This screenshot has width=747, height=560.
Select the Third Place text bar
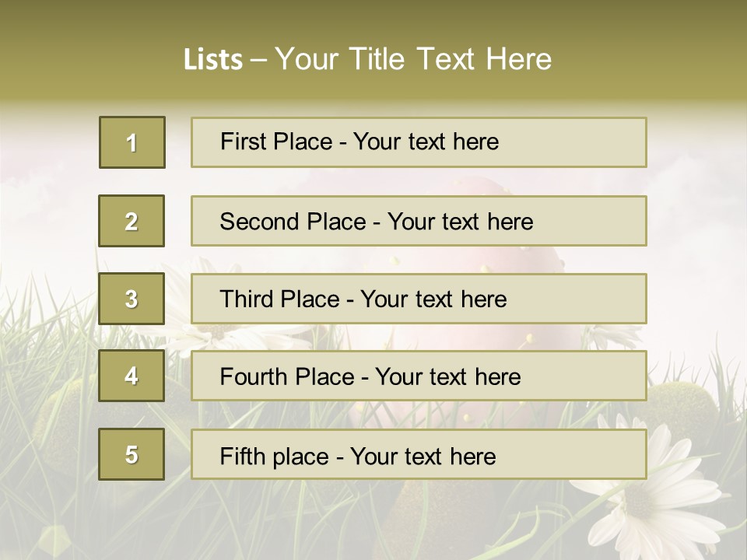pyautogui.click(x=419, y=299)
